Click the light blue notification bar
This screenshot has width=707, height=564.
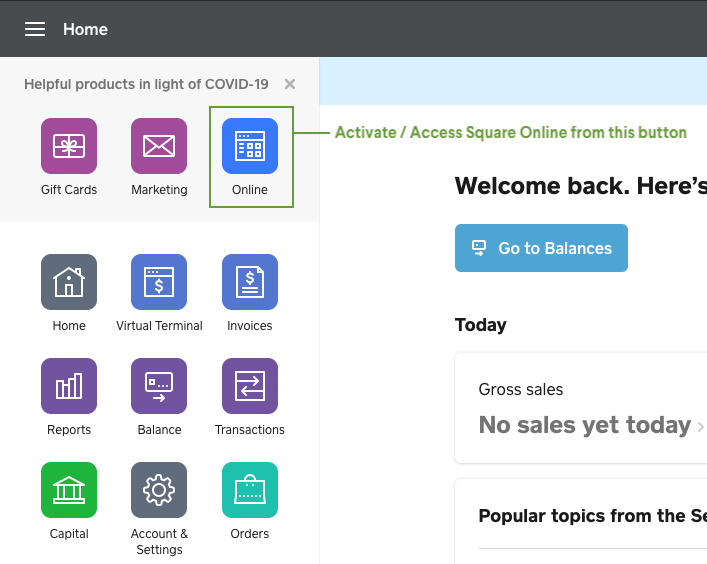coord(512,81)
